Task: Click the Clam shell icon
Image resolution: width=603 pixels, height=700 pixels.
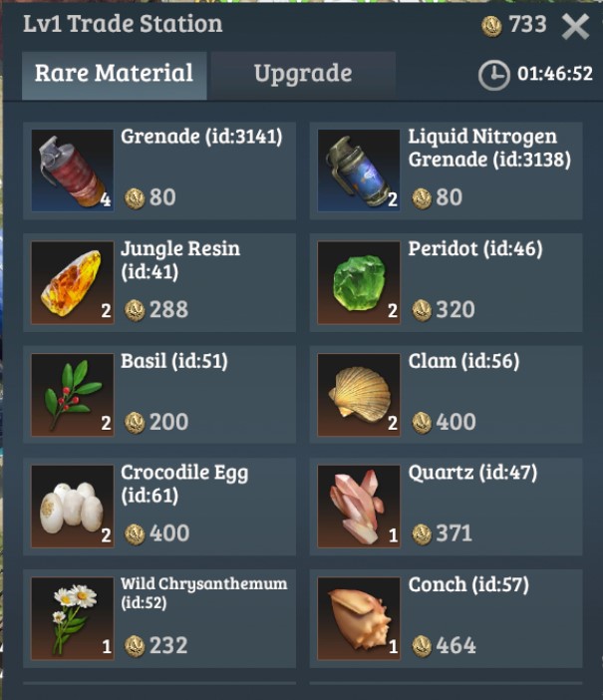Action: point(359,395)
